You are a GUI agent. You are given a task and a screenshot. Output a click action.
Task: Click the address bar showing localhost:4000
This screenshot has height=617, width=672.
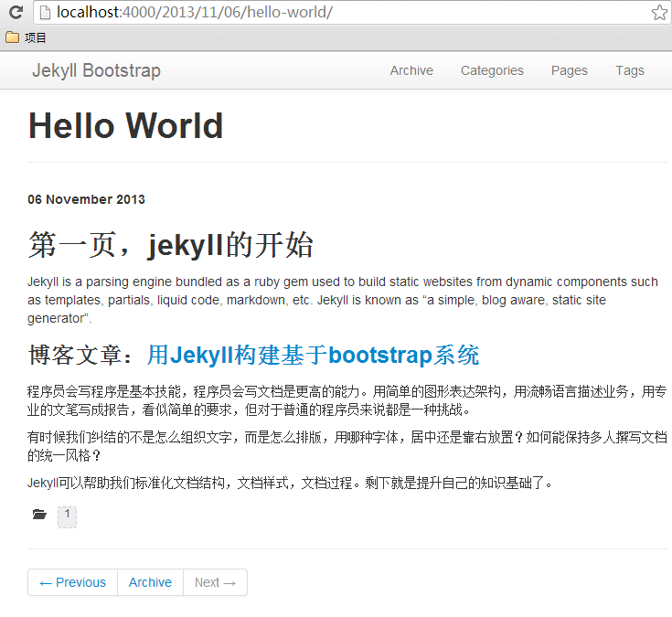click(x=347, y=13)
